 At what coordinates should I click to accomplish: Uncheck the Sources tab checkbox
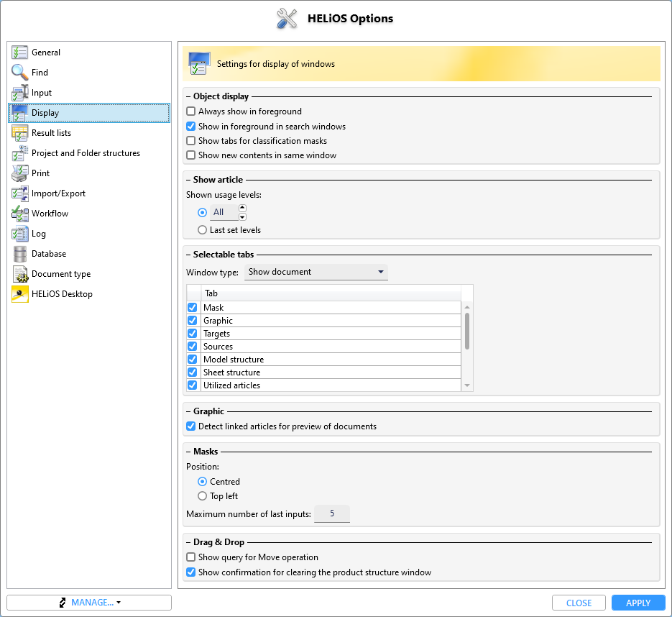tap(193, 346)
